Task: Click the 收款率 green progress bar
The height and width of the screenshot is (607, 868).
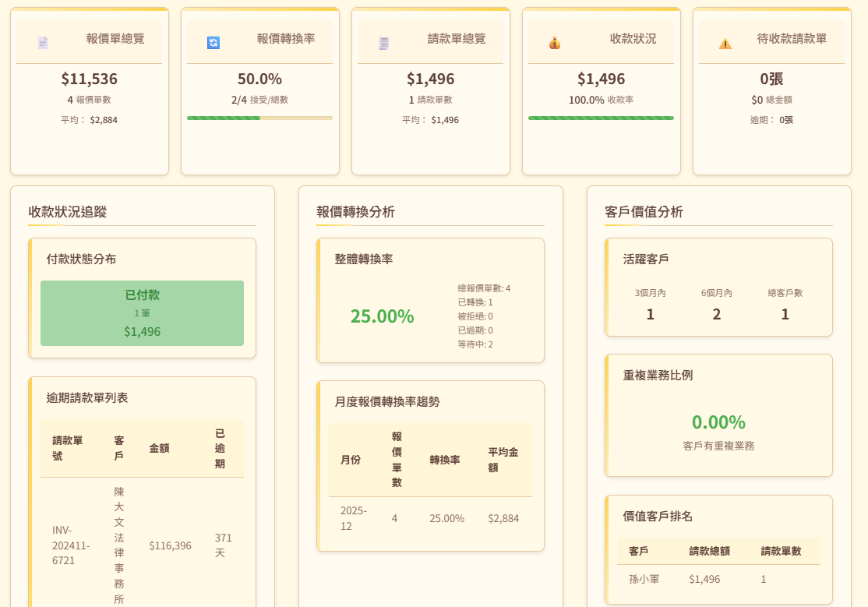Action: [601, 117]
